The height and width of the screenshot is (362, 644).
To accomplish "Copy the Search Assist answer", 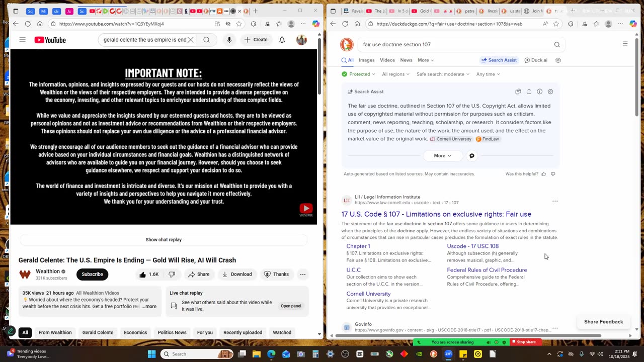I will click(x=518, y=92).
